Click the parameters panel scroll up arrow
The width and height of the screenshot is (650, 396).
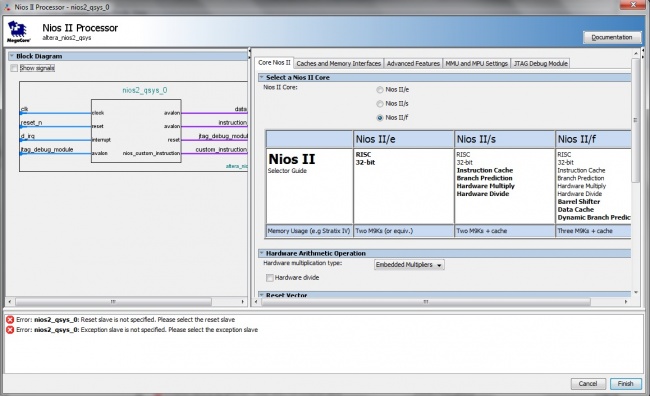point(636,54)
